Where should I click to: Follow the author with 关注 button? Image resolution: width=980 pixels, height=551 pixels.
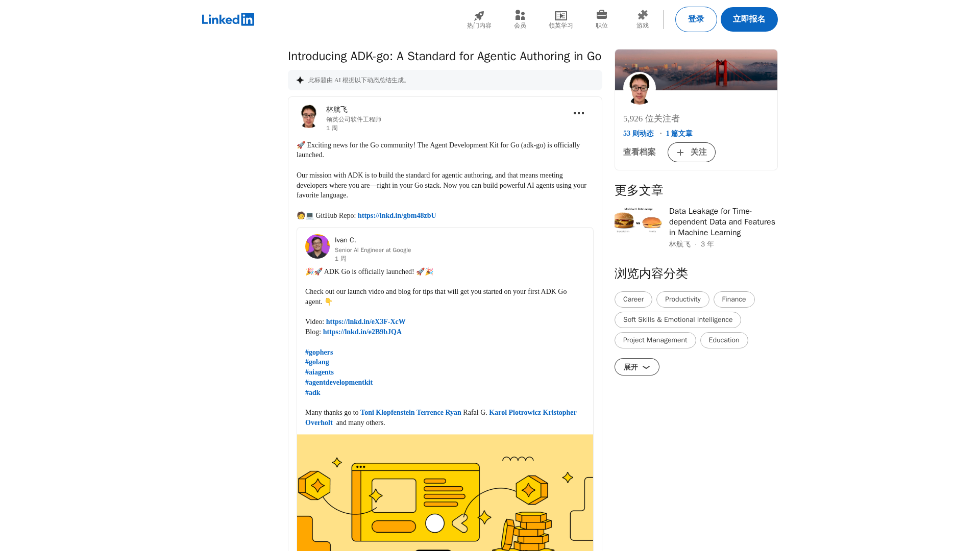pos(691,152)
